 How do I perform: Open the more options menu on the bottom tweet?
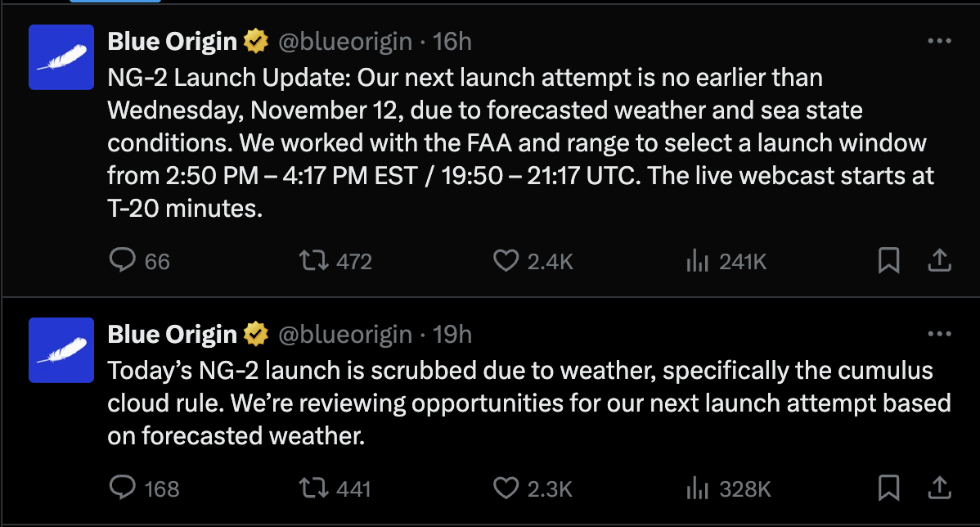[940, 333]
